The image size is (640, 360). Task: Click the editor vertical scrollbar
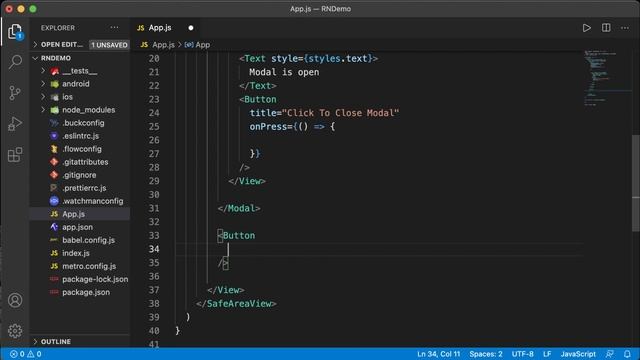click(x=636, y=182)
